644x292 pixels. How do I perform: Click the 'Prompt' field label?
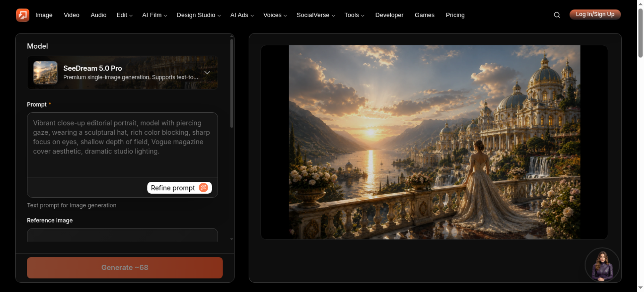coord(37,105)
